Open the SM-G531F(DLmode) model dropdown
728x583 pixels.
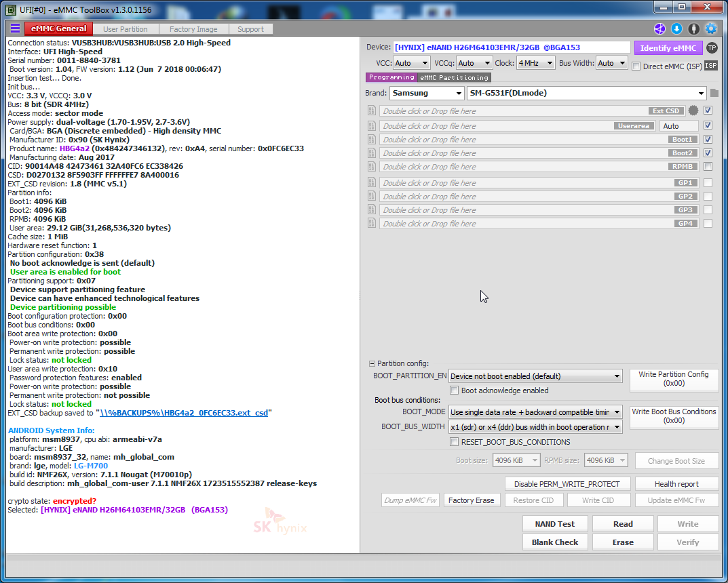(586, 94)
